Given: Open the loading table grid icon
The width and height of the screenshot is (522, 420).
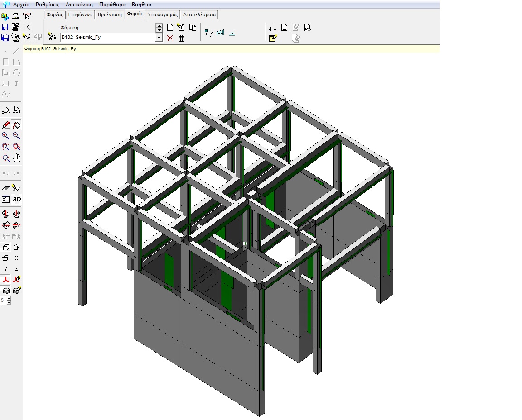Looking at the screenshot, I should (x=181, y=38).
